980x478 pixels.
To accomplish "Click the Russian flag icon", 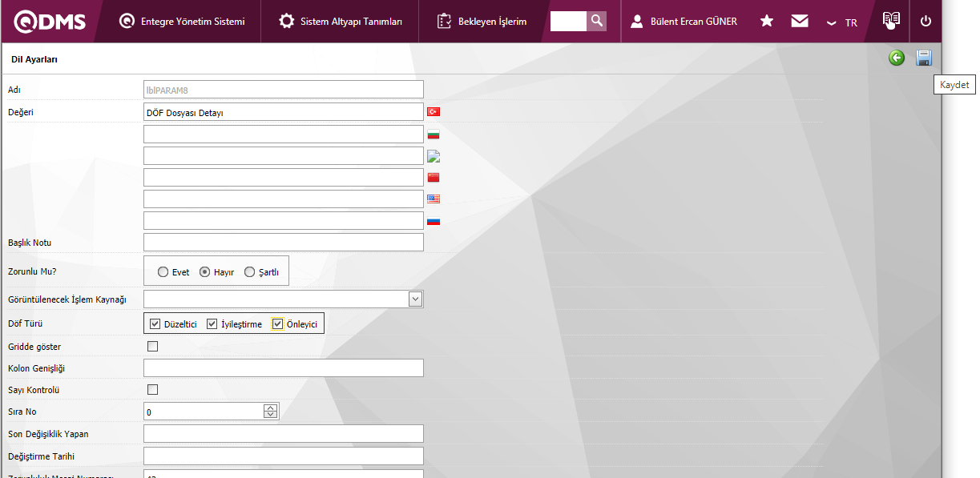I will click(x=434, y=221).
